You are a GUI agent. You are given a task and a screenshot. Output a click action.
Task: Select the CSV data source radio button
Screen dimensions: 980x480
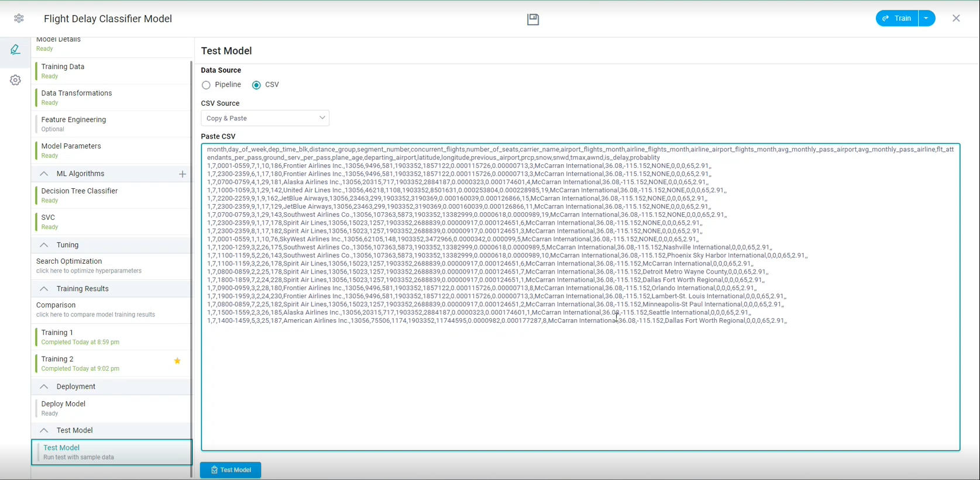pos(256,85)
